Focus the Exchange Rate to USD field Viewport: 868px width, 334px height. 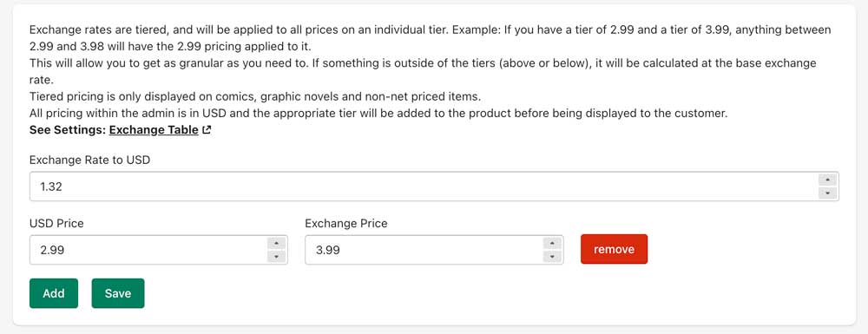[x=434, y=187]
